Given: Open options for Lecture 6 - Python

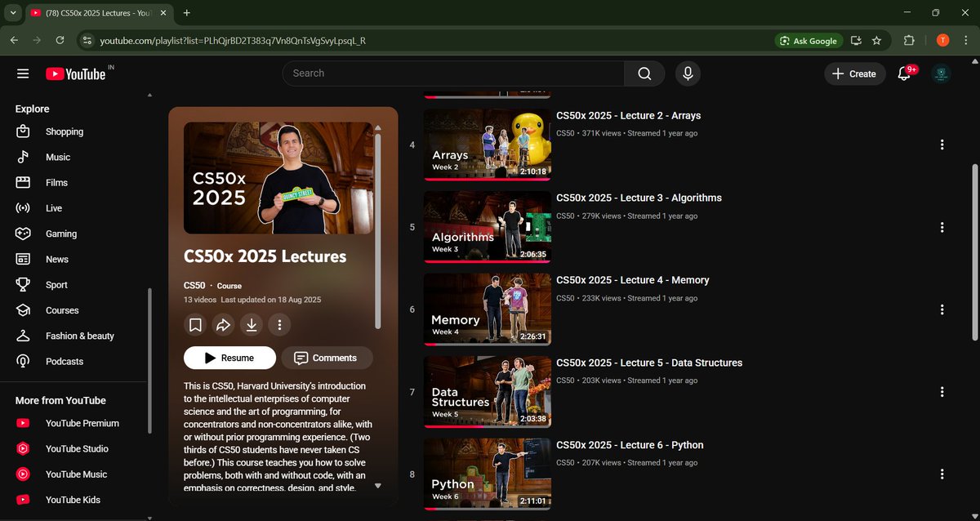Looking at the screenshot, I should pos(942,474).
